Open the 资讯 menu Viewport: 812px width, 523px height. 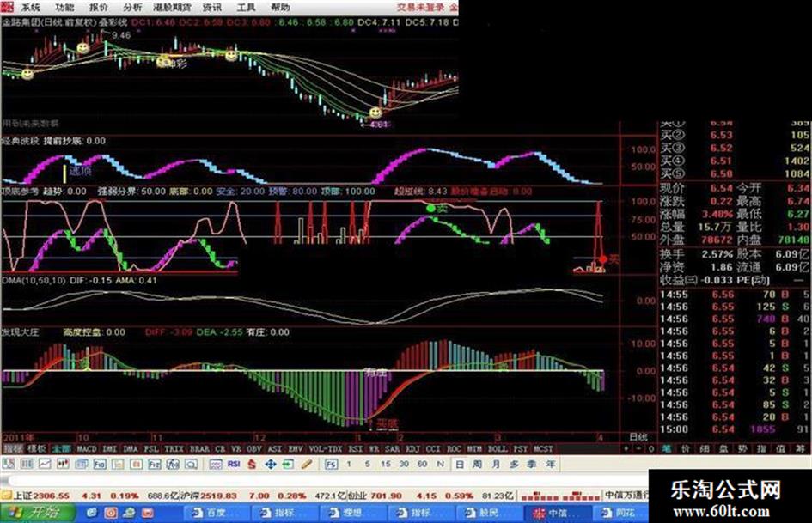[211, 7]
